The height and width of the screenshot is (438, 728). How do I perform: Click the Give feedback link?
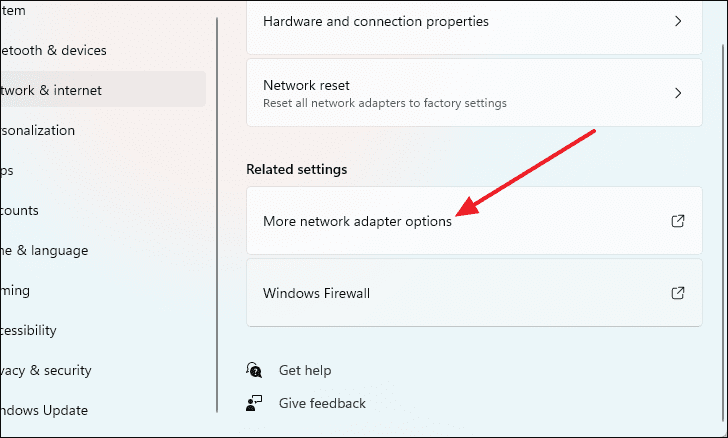point(322,403)
